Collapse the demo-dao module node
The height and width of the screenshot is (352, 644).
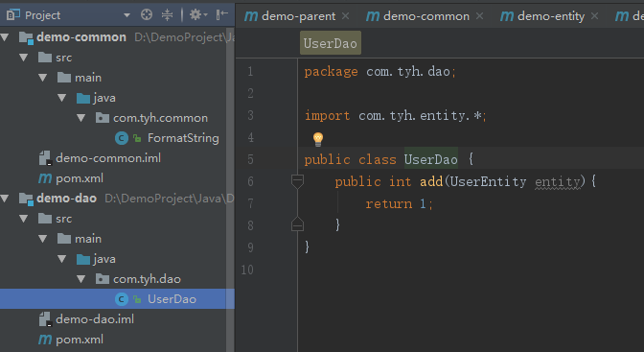tap(5, 199)
